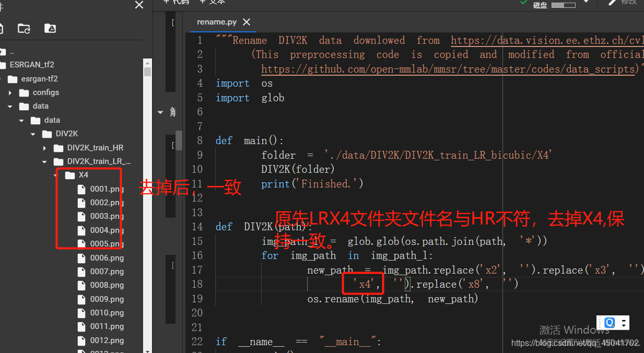Collapse the nested data folder arrow
The image size is (644, 353).
click(21, 120)
